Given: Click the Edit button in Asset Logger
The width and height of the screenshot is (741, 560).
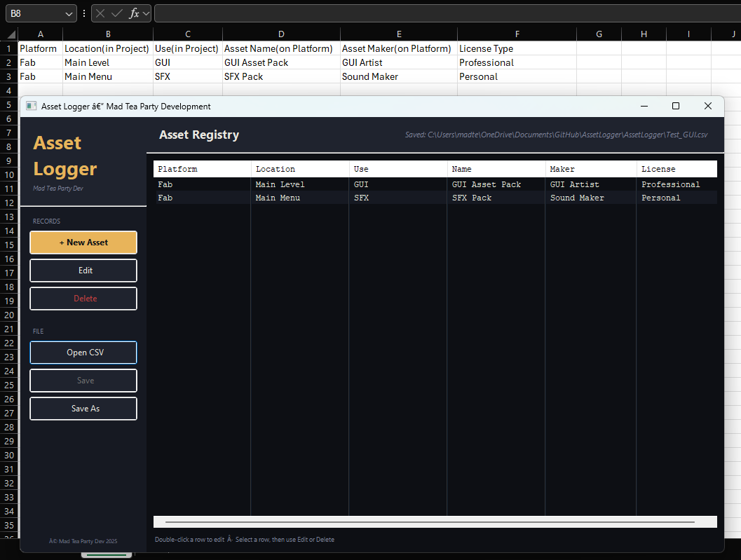Looking at the screenshot, I should tap(83, 271).
